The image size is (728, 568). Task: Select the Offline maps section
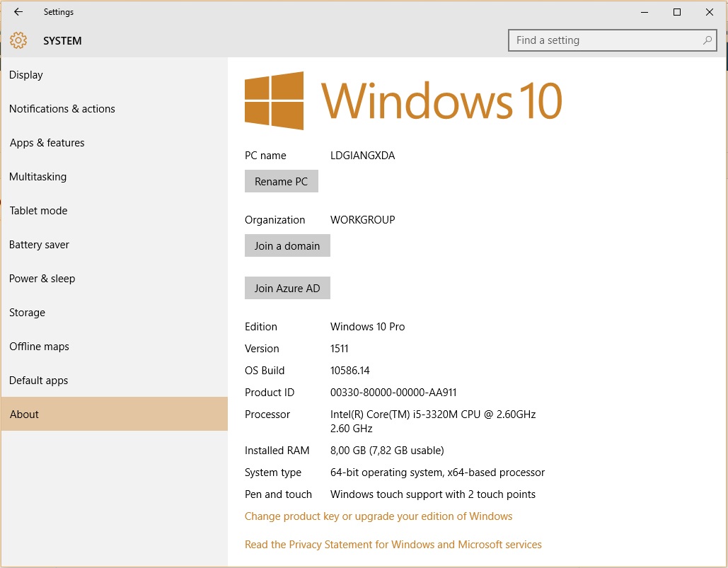39,346
